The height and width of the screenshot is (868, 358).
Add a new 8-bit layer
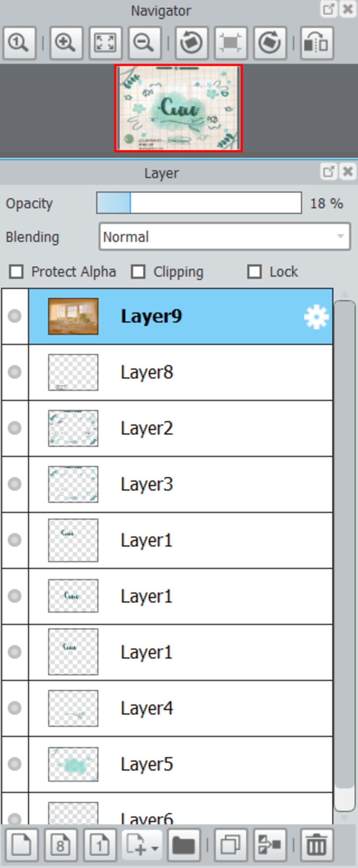[x=60, y=845]
